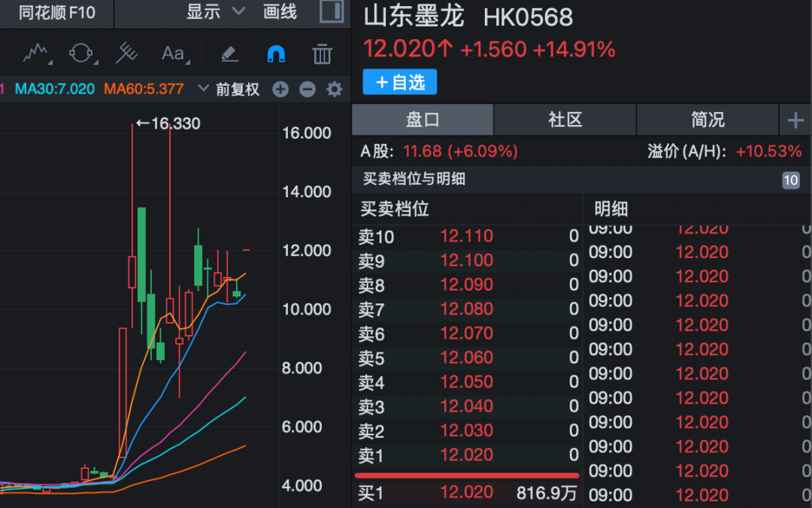Zoom out chart with minus icon
The width and height of the screenshot is (812, 508).
click(308, 90)
